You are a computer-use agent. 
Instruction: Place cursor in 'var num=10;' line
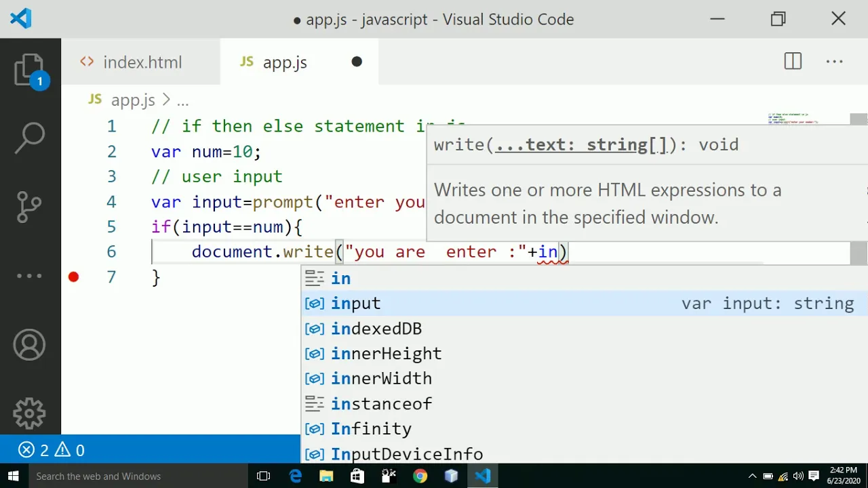(206, 151)
